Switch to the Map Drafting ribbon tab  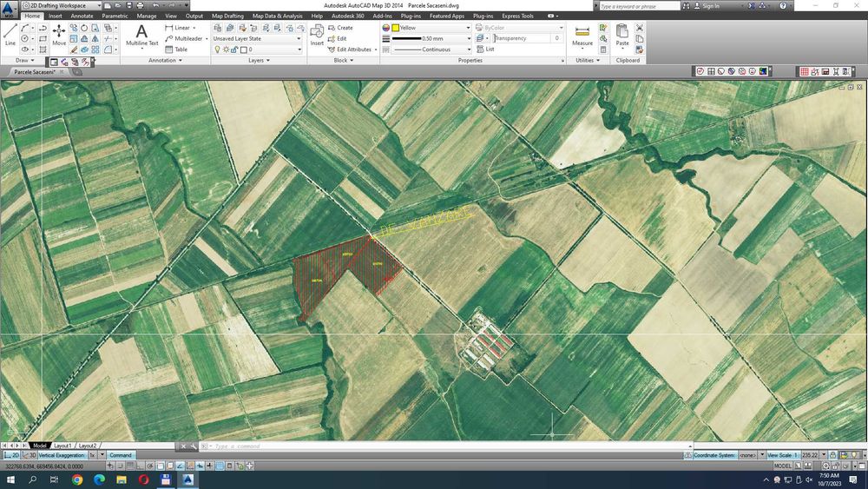(227, 16)
